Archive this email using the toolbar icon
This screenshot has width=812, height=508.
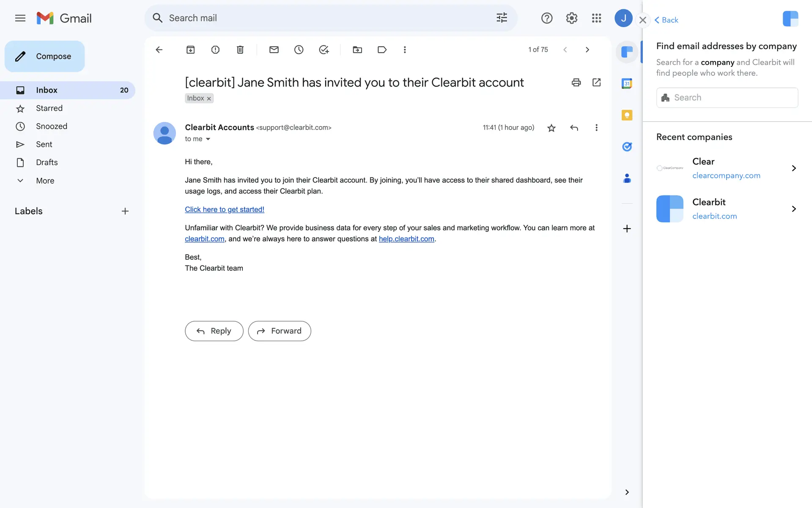coord(190,50)
